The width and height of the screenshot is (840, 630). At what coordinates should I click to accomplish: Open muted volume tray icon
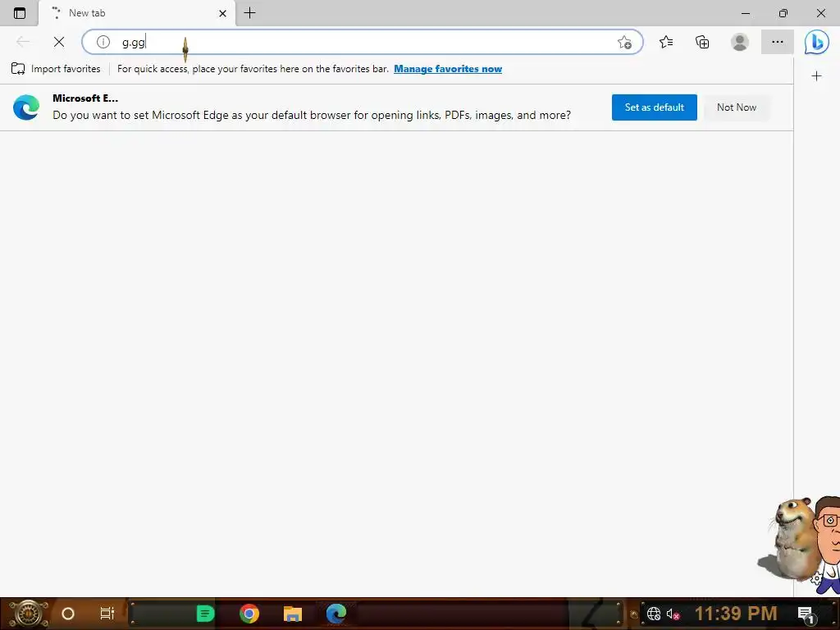(673, 614)
